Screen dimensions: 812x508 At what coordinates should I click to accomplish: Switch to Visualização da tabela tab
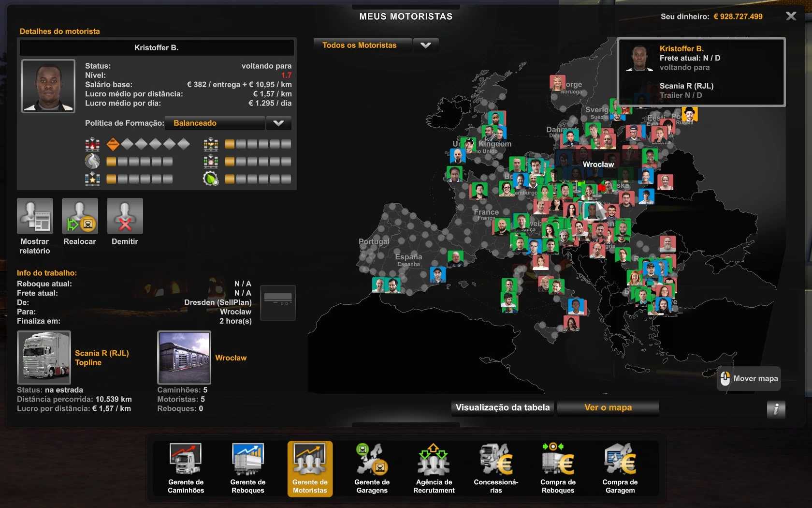click(502, 408)
